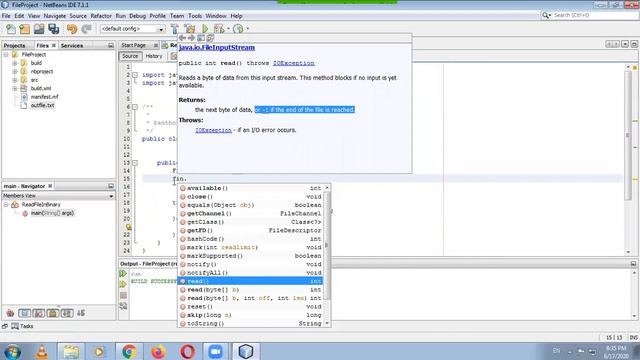
Task: Expand the nbproject folder node
Action: (15, 71)
